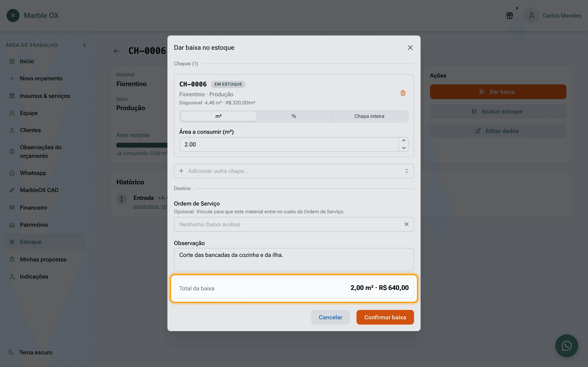Collapse the Área de Trabalho sidebar

pyautogui.click(x=85, y=45)
